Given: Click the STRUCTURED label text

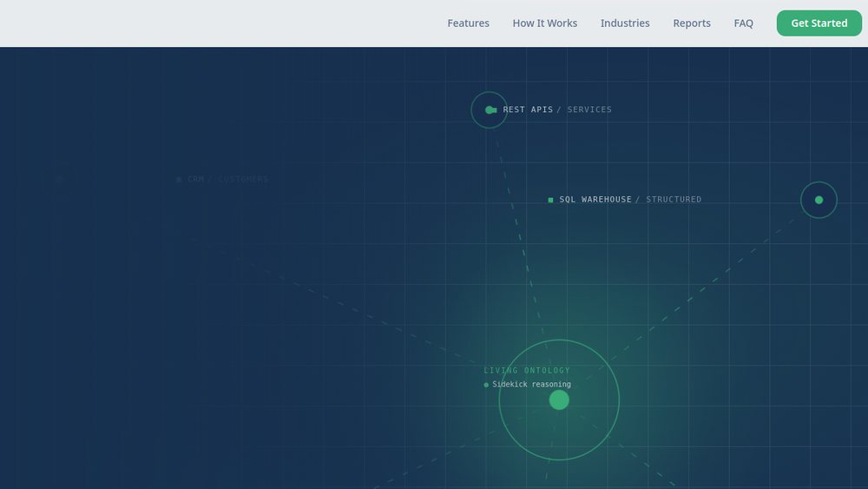Looking at the screenshot, I should tap(674, 200).
